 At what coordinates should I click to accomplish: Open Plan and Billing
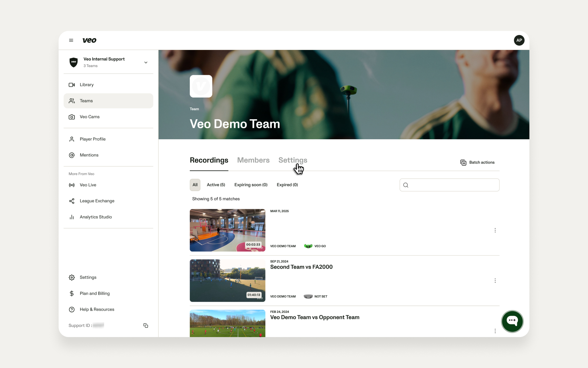pyautogui.click(x=108, y=293)
